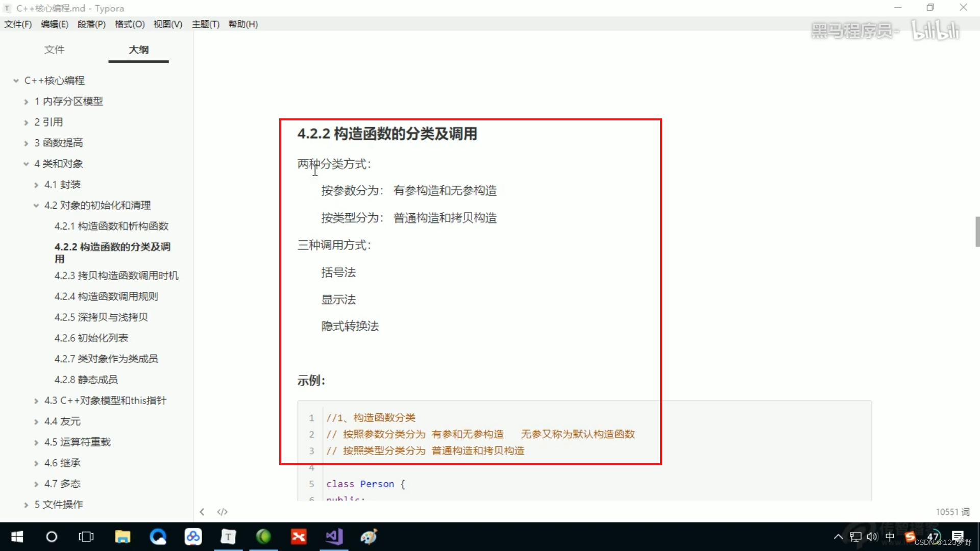
Task: Open red X app in taskbar
Action: (x=299, y=537)
